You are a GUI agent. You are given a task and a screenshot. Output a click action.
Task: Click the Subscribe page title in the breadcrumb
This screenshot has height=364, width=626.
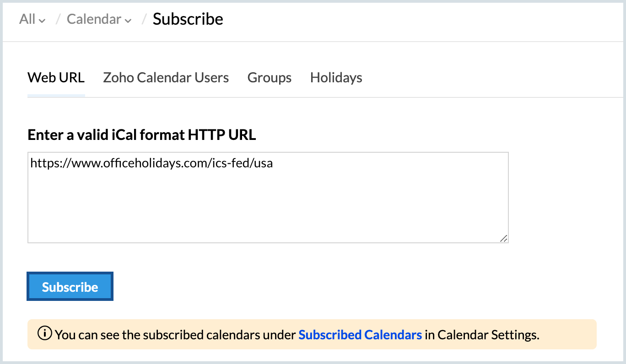188,19
